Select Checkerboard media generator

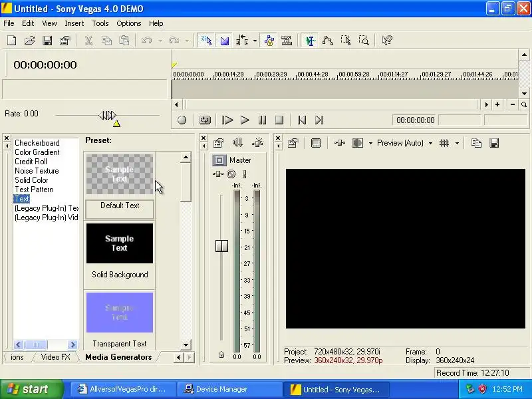coord(37,143)
